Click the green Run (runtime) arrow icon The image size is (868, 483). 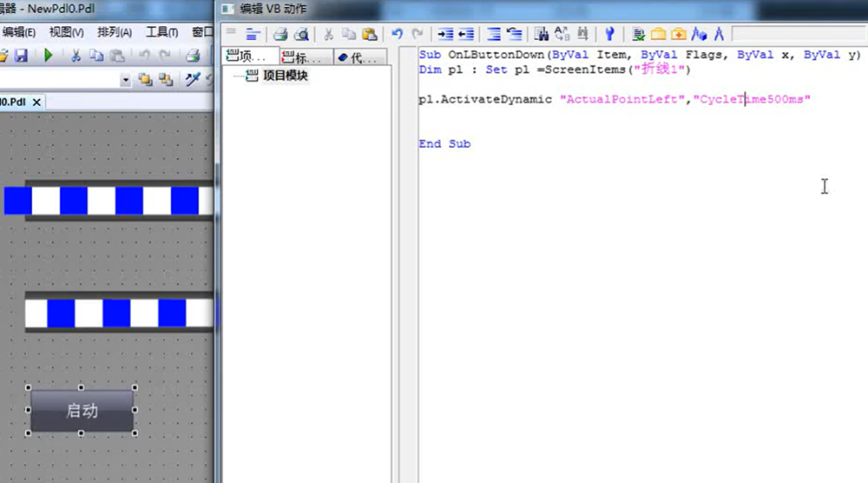click(x=48, y=55)
